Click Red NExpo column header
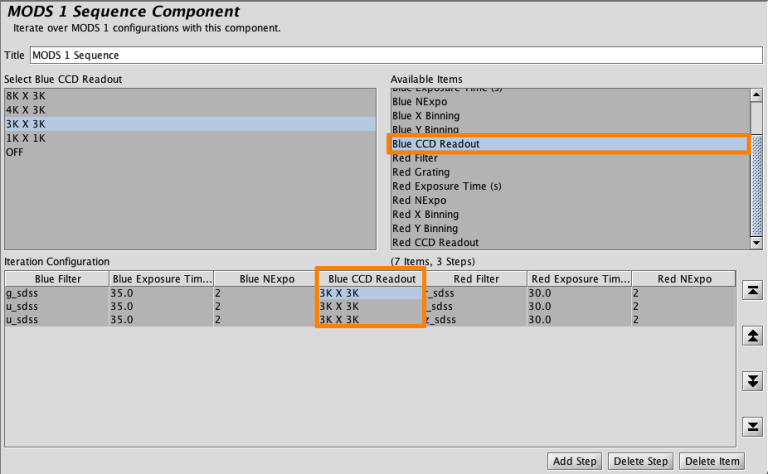Viewport: 768px width, 474px height. tap(684, 279)
